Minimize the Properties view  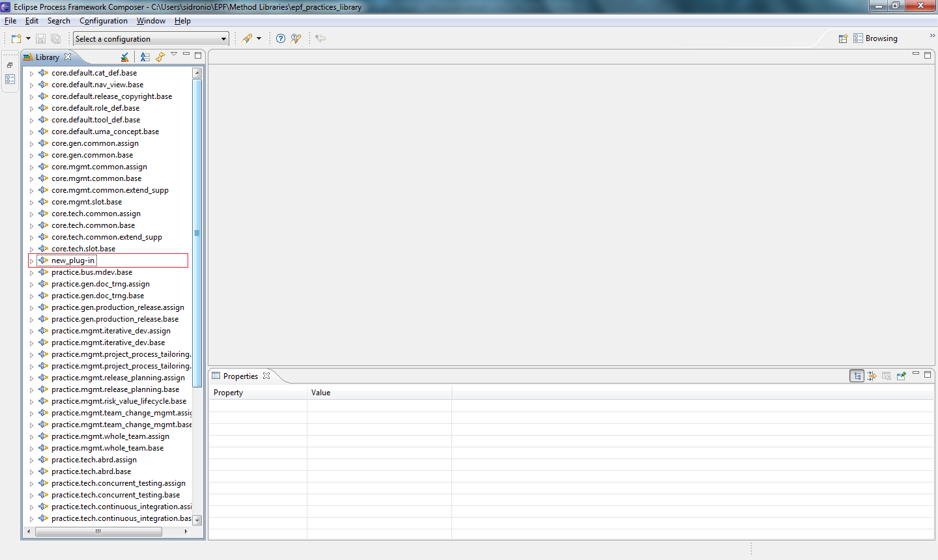(x=916, y=373)
